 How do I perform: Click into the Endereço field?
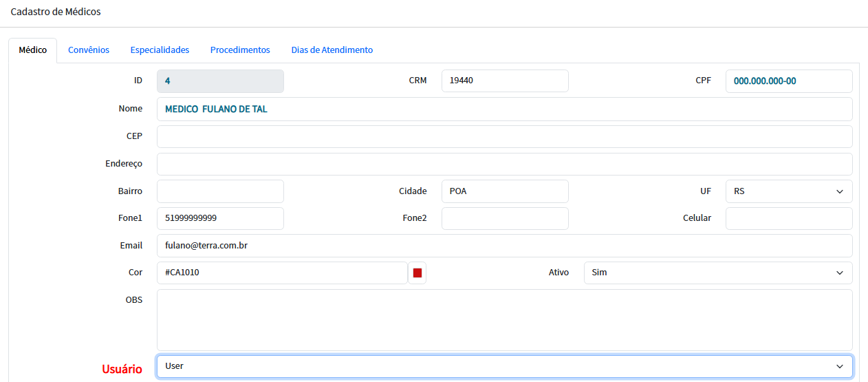[x=504, y=164]
